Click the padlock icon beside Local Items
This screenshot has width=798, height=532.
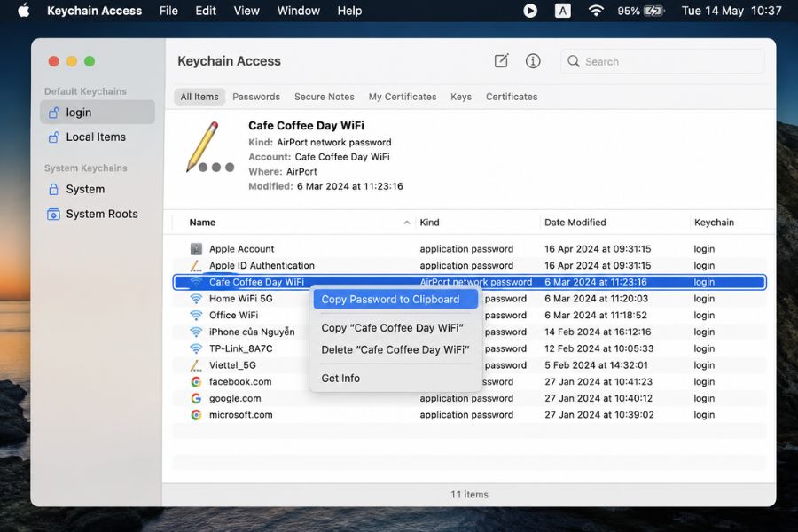[x=53, y=137]
